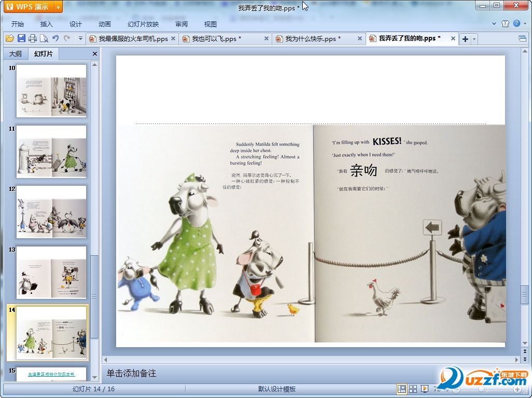Screen dimensions: 532x398
Task: Expand the help dropdown arrow
Action: tap(525, 24)
